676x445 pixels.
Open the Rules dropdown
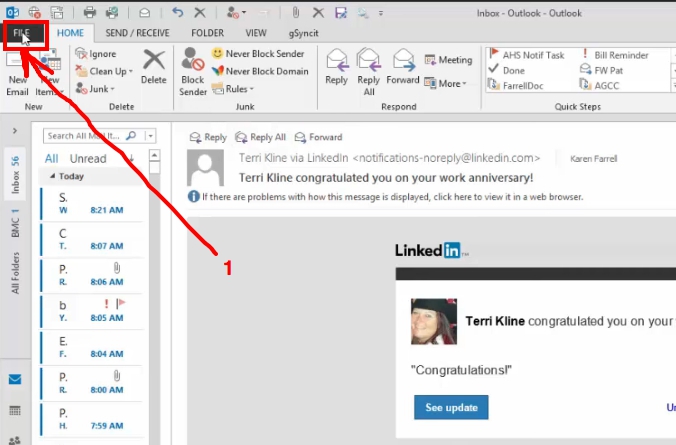(233, 89)
